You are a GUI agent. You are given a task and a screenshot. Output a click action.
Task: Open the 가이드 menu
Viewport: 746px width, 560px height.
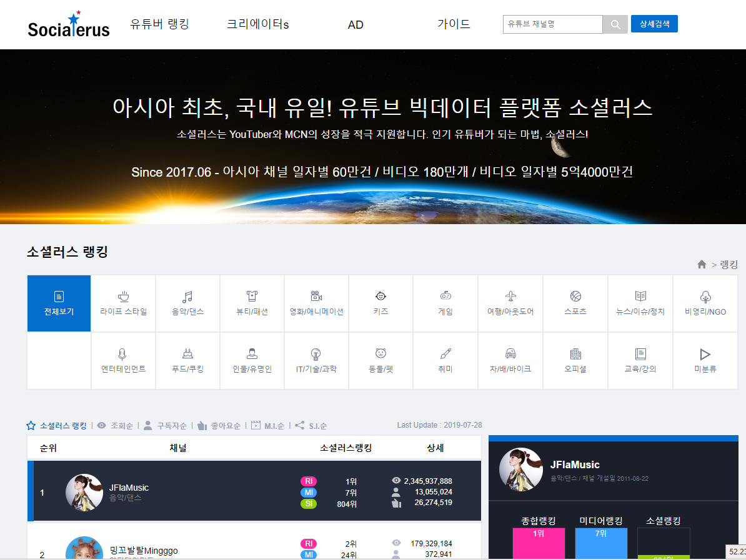pos(454,24)
